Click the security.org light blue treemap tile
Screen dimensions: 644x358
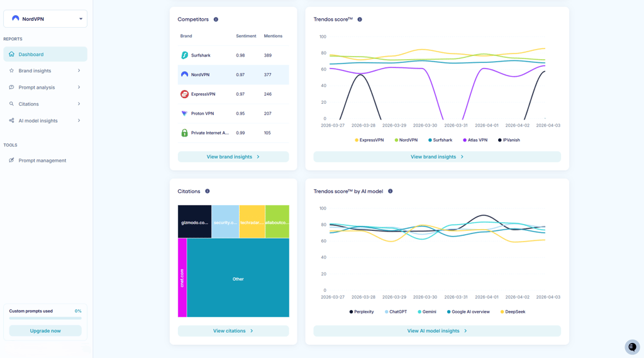225,221
